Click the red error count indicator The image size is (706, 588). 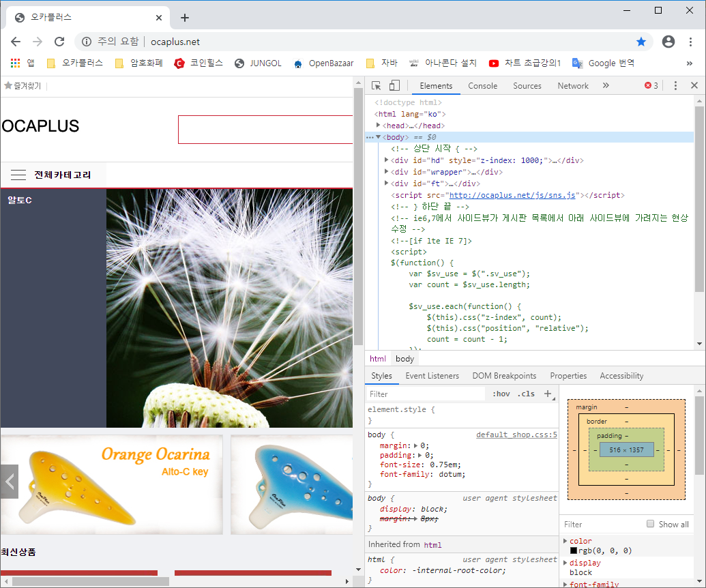coord(651,85)
